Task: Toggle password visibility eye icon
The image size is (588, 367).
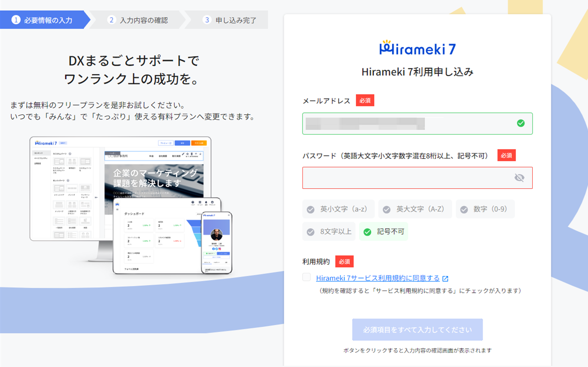Action: pyautogui.click(x=519, y=178)
